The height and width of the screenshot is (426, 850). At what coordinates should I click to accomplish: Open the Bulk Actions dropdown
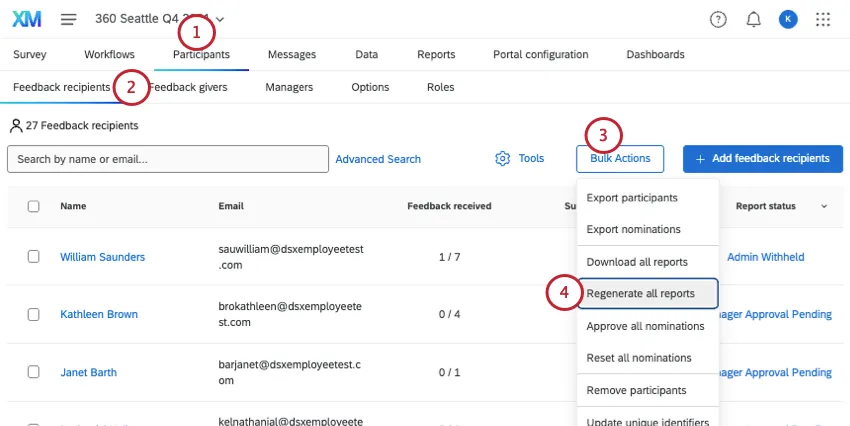tap(620, 159)
